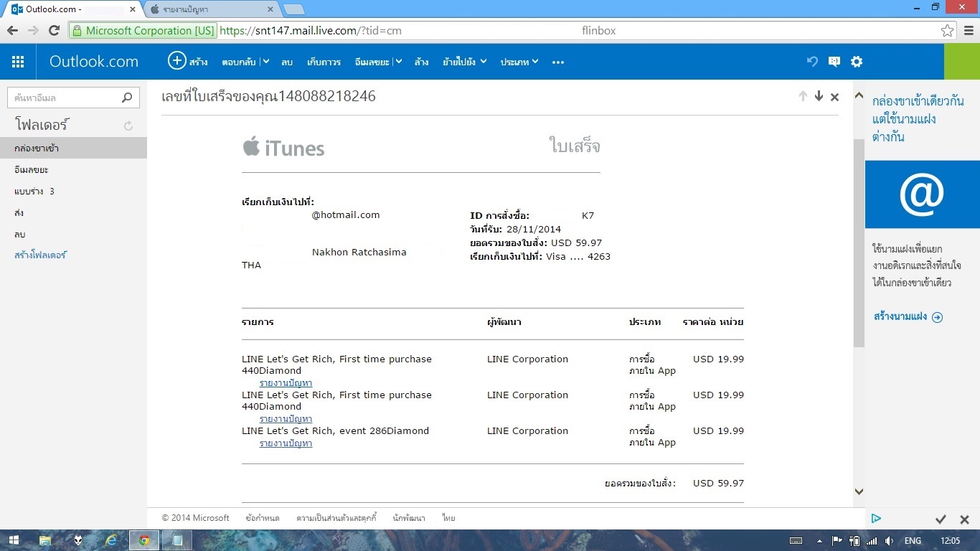Viewport: 980px width, 551px height.
Task: Open the settings gear icon
Action: point(857,62)
